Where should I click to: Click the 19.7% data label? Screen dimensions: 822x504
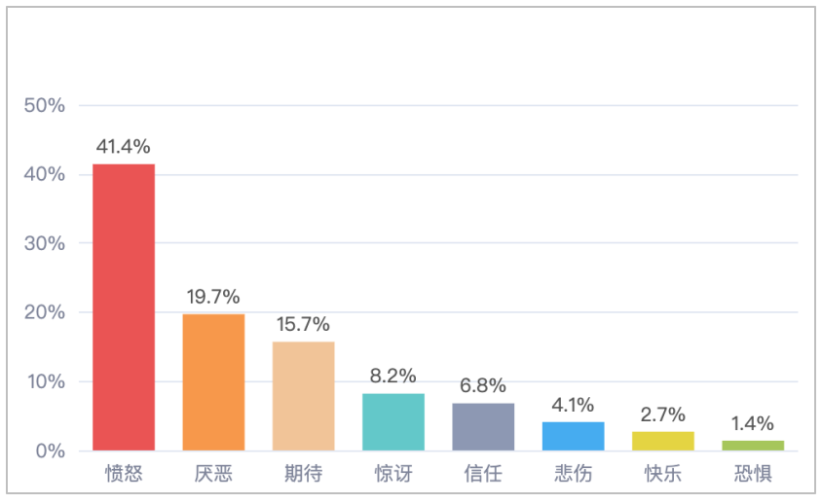[x=213, y=297]
